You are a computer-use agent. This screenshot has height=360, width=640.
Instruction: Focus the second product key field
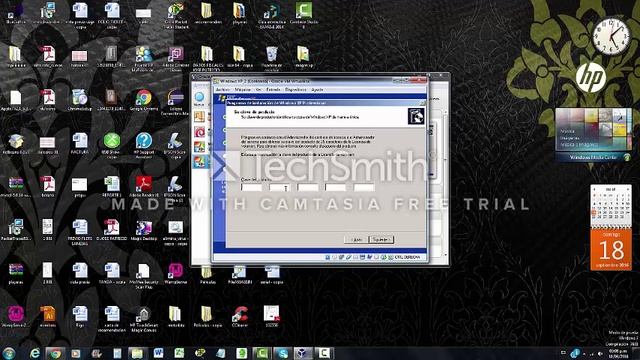point(280,187)
